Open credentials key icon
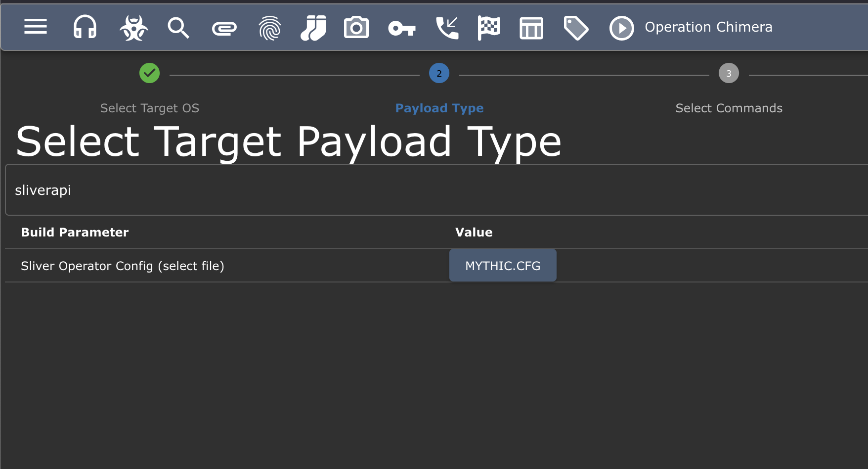The image size is (868, 469). click(402, 29)
